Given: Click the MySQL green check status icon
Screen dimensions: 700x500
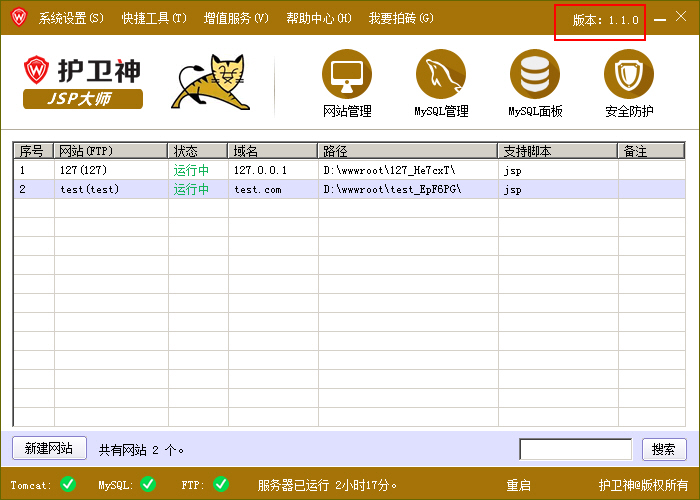Looking at the screenshot, I should pos(148,484).
